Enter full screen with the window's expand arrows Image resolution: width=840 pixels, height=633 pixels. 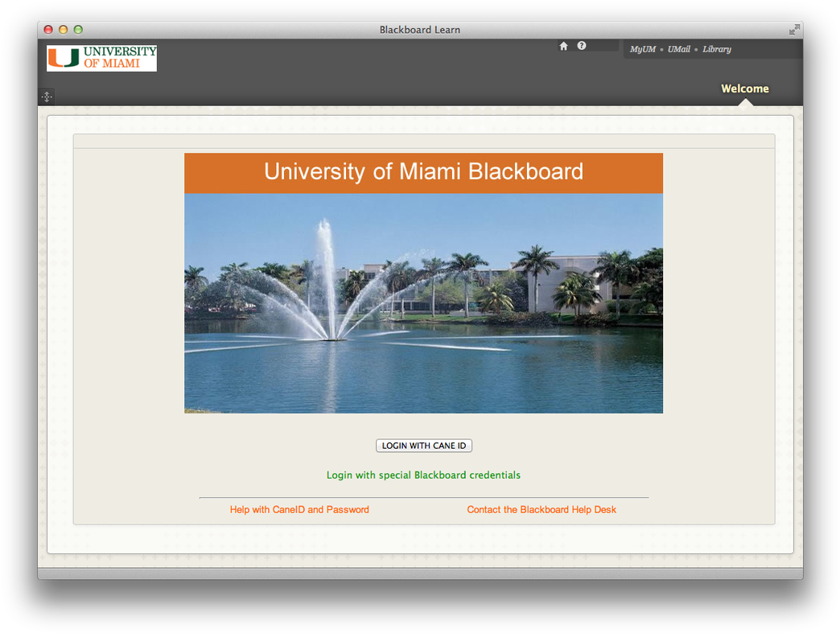coord(794,30)
